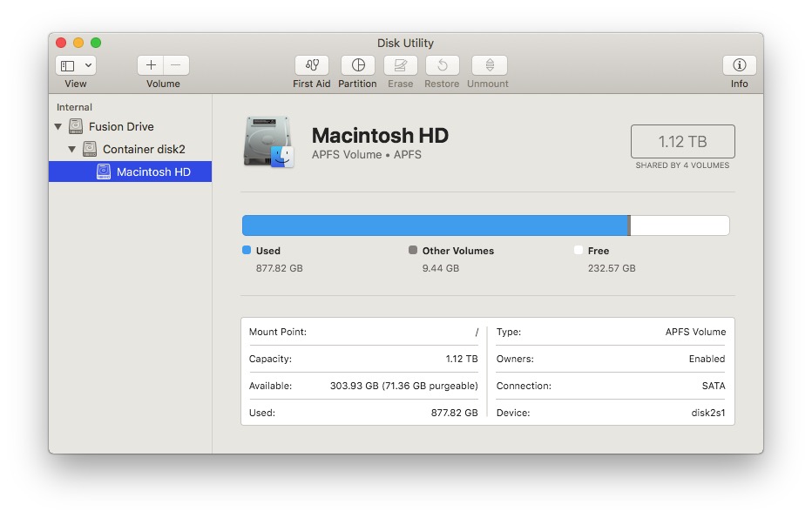Image resolution: width=812 pixels, height=518 pixels.
Task: Click the Owners Enabled value
Action: pos(707,359)
